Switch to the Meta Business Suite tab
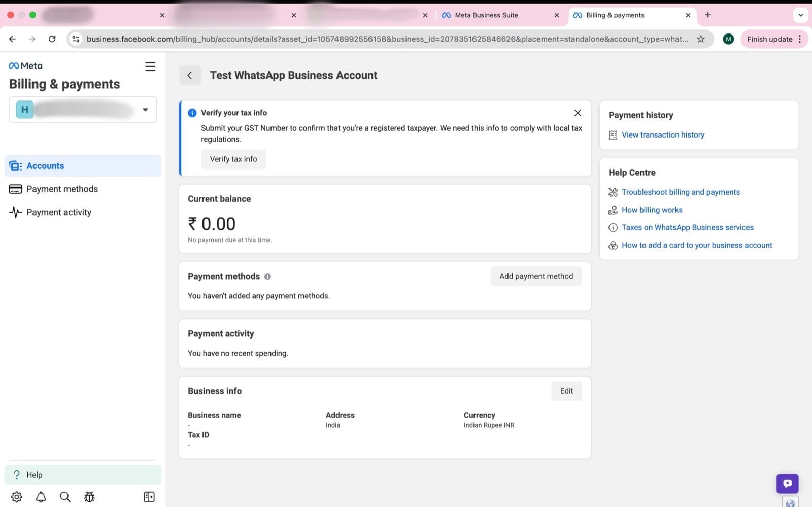 pyautogui.click(x=486, y=15)
